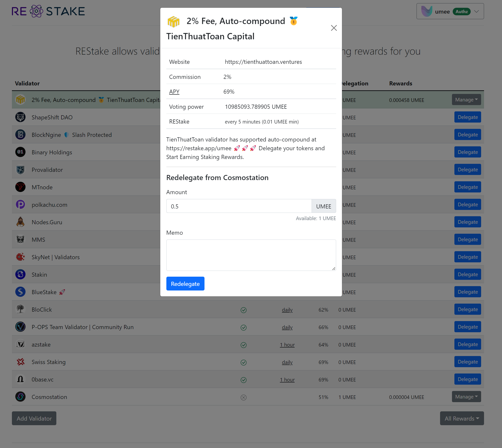Click the daily frequency link for BloClick
Image resolution: width=502 pixels, height=448 pixels.
pos(287,310)
